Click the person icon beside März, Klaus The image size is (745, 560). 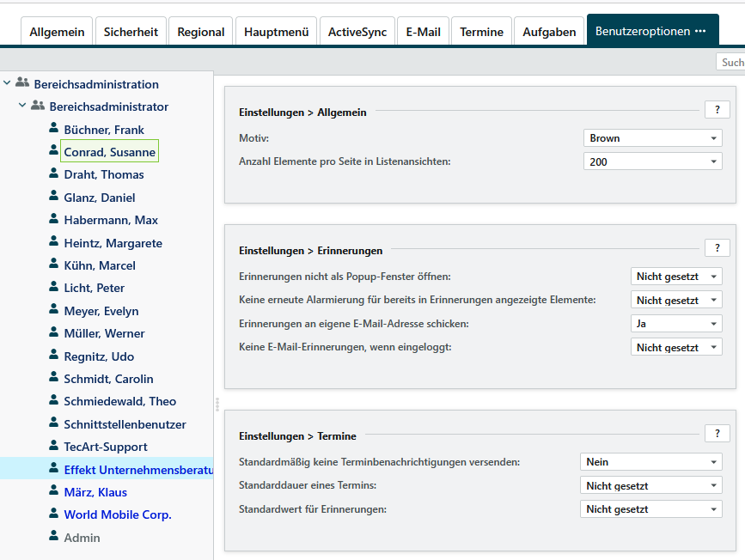(x=53, y=491)
